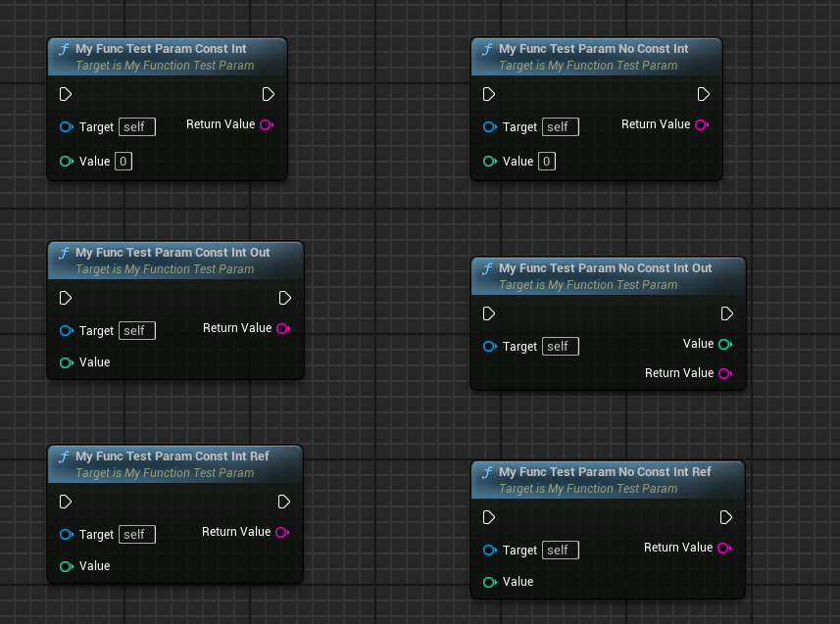Click self field on No Const Int Ref node

[x=560, y=551]
